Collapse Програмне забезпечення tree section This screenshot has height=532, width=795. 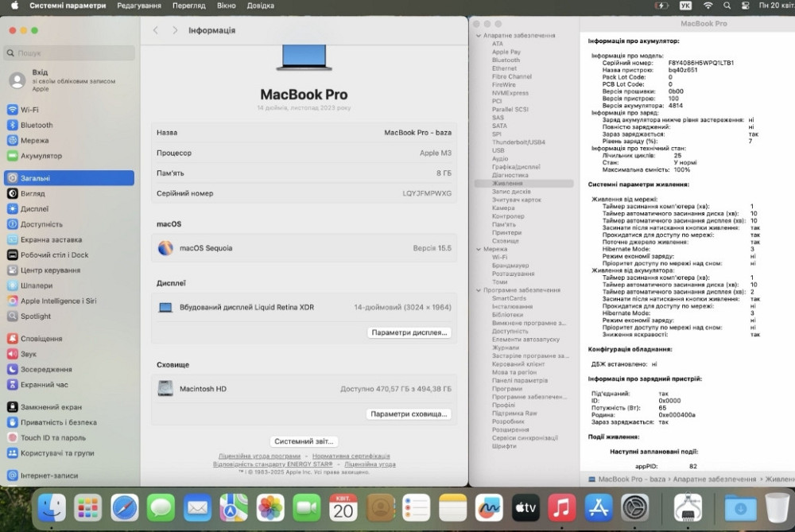point(479,290)
